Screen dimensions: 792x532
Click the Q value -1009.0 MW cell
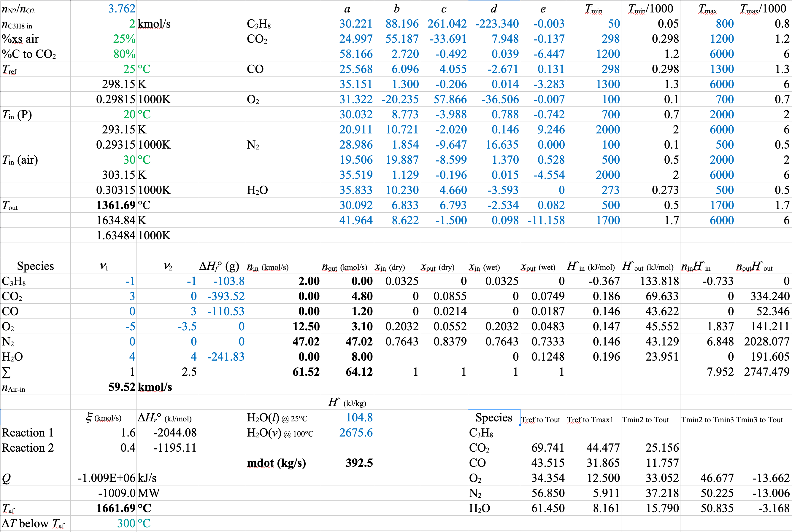coord(116,493)
